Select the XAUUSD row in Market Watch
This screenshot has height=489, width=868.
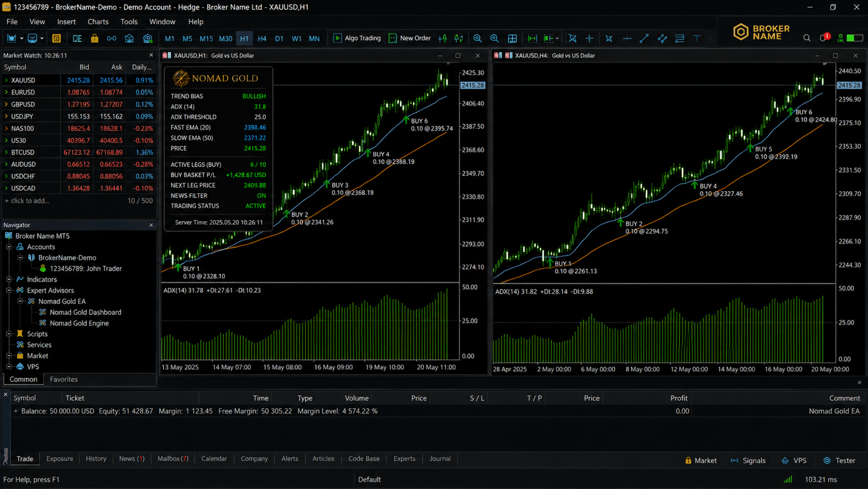pyautogui.click(x=79, y=81)
